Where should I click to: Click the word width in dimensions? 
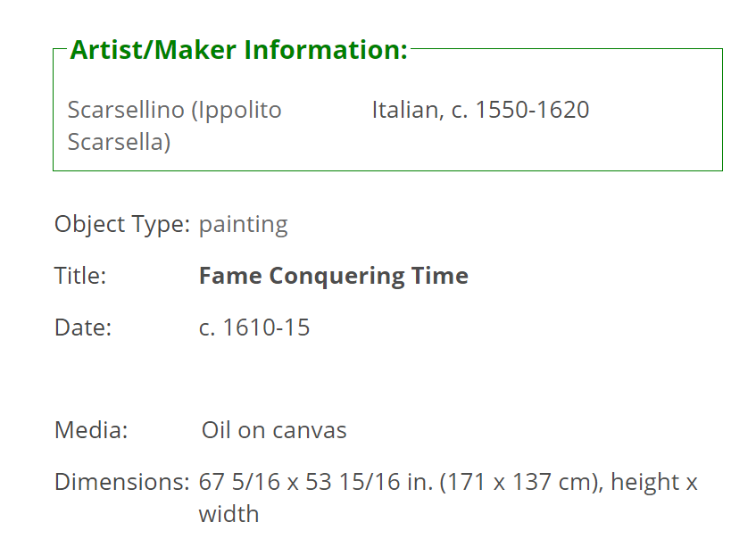click(x=229, y=514)
